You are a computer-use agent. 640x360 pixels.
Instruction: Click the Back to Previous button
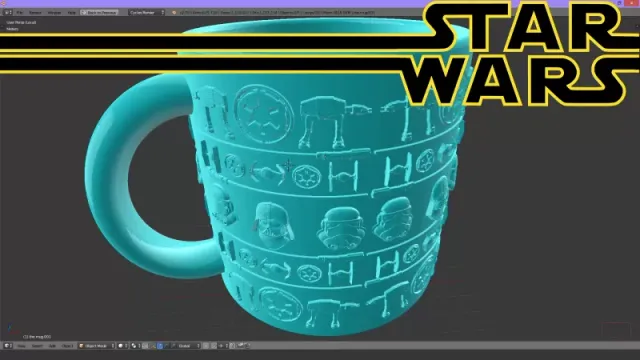[x=100, y=13]
